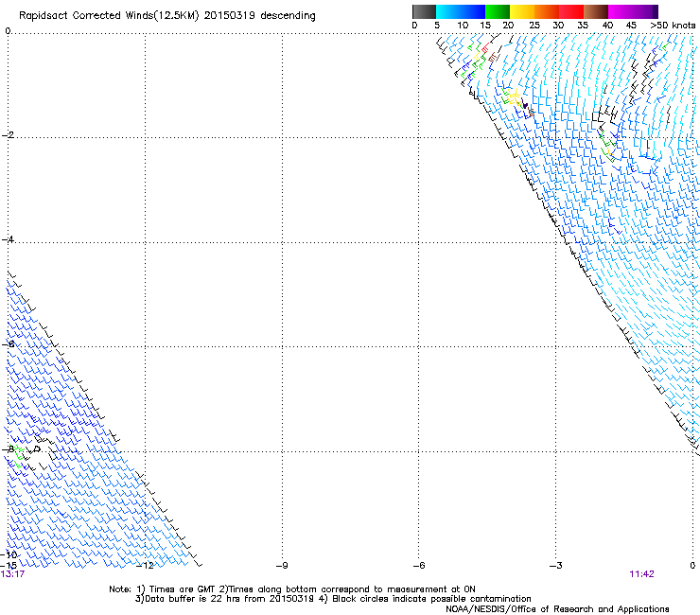Click the orange 25-30 knots legend swatch
The height and width of the screenshot is (615, 700).
(547, 11)
